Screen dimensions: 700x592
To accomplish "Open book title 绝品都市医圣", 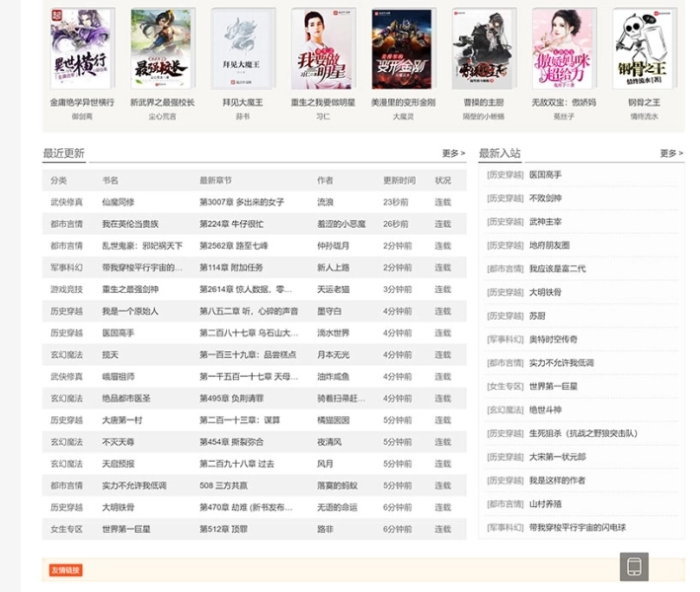I will pos(126,399).
